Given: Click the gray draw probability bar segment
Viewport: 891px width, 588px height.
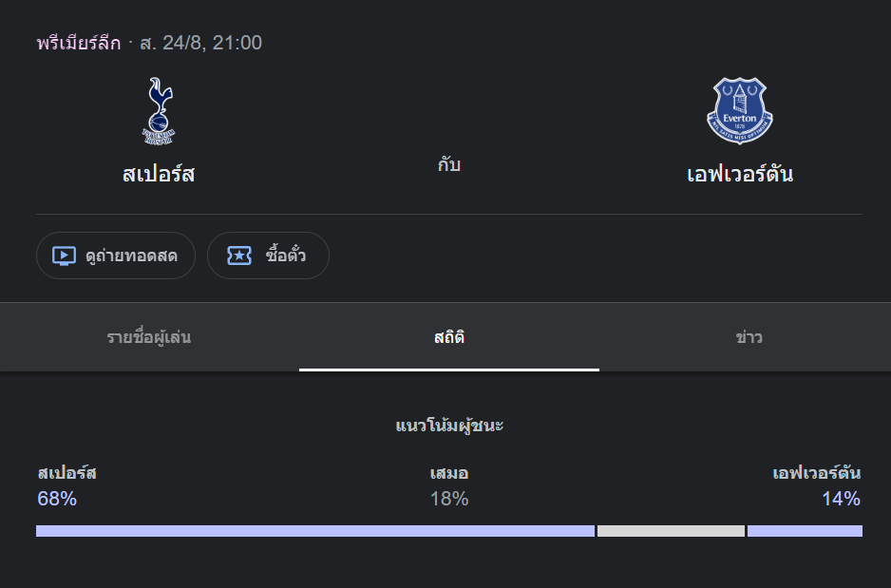Looking at the screenshot, I should coord(671,531).
